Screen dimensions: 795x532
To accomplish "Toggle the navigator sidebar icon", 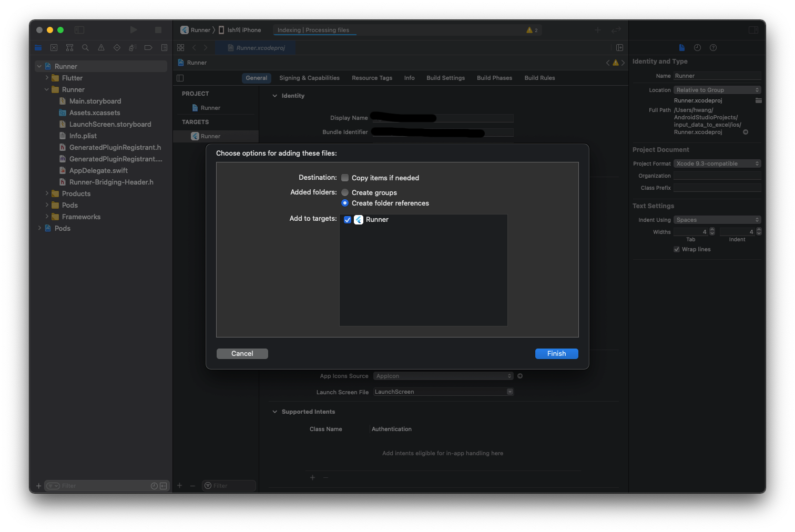I will coord(79,30).
